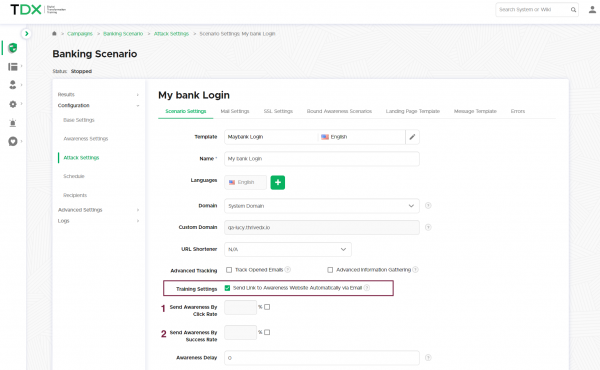Screen dimensions: 600x370
Task: Click the pencil edit icon beside Template
Action: click(412, 137)
